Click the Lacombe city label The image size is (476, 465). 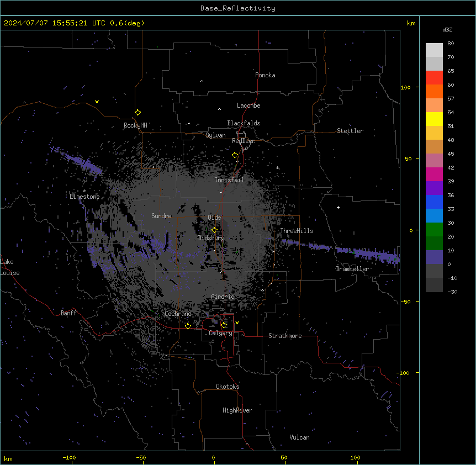click(x=248, y=105)
